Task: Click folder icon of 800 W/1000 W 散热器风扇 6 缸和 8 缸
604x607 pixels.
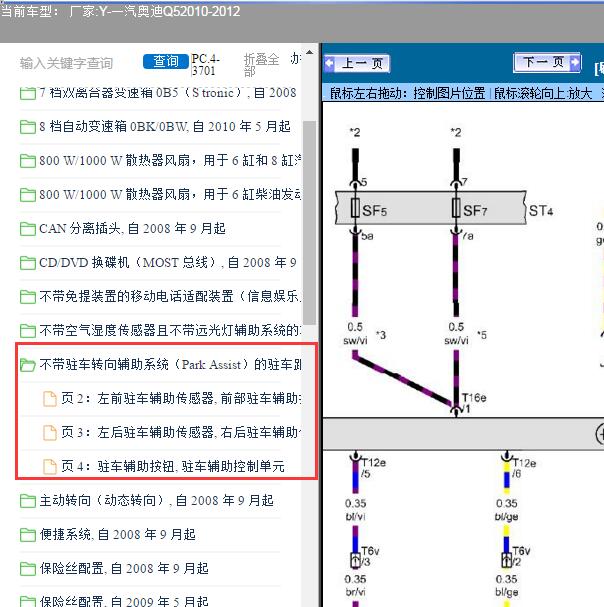Action: (x=28, y=161)
